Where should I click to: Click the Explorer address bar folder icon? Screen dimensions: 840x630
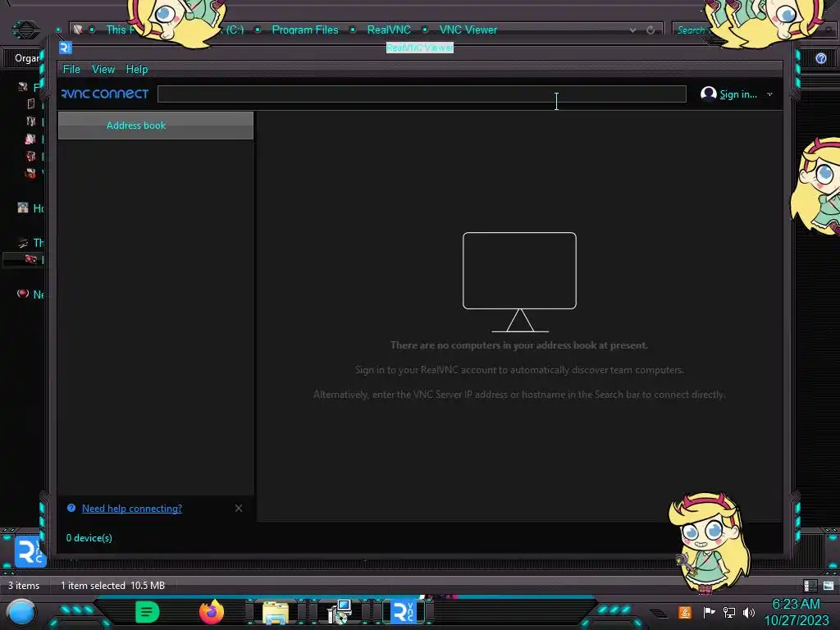click(x=78, y=30)
